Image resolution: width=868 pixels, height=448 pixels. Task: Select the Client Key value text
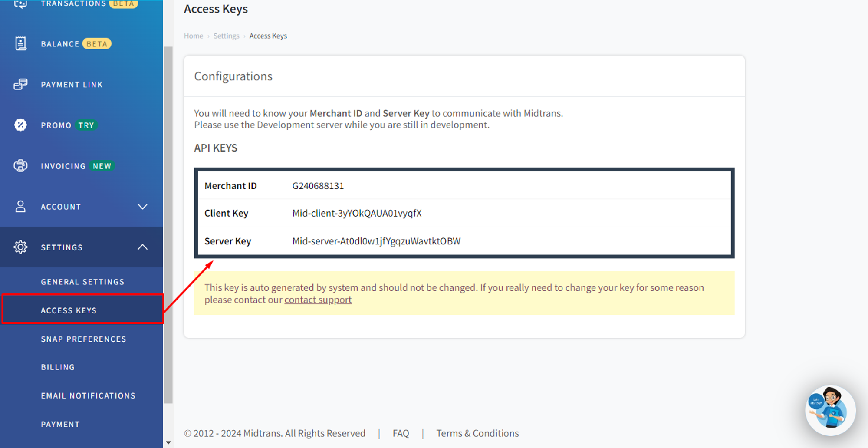357,213
